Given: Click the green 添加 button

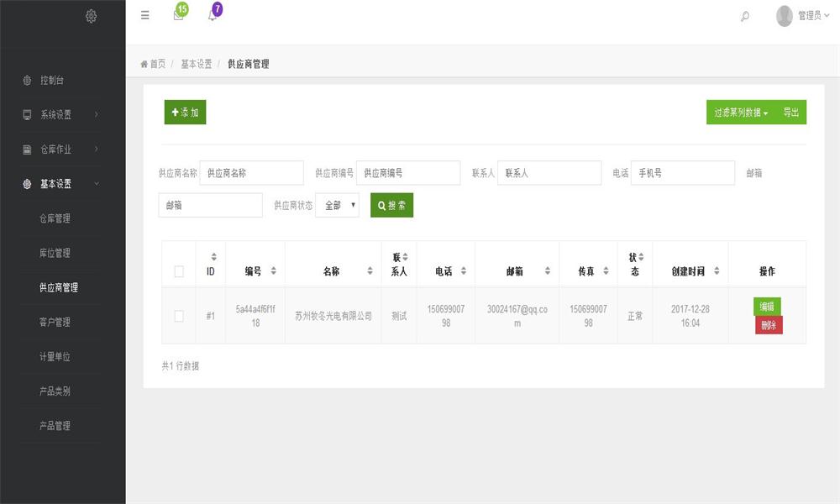Looking at the screenshot, I should [x=185, y=113].
